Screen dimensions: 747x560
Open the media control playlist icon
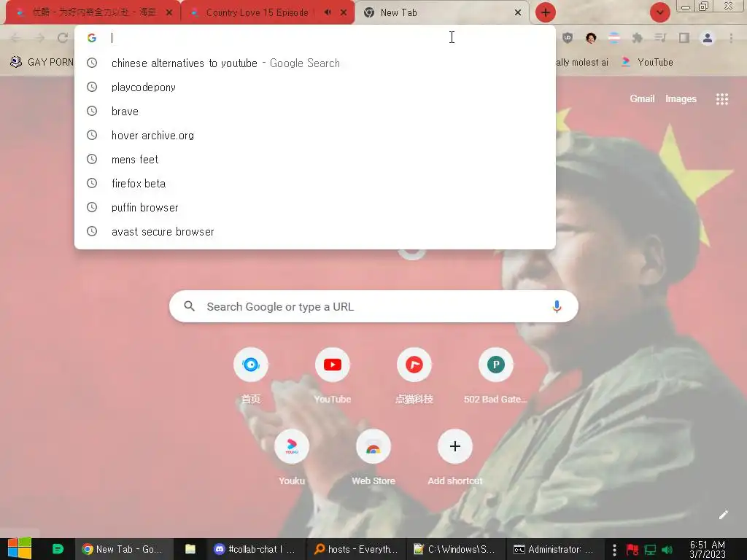pyautogui.click(x=660, y=38)
